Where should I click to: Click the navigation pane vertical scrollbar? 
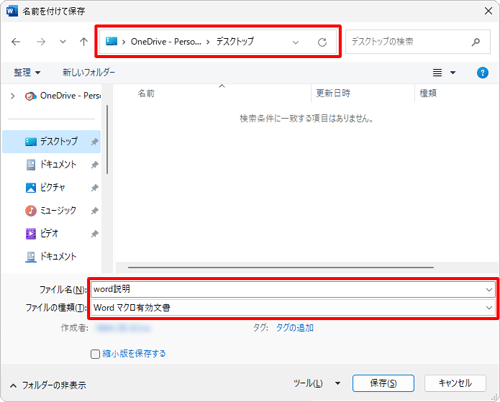(107, 139)
